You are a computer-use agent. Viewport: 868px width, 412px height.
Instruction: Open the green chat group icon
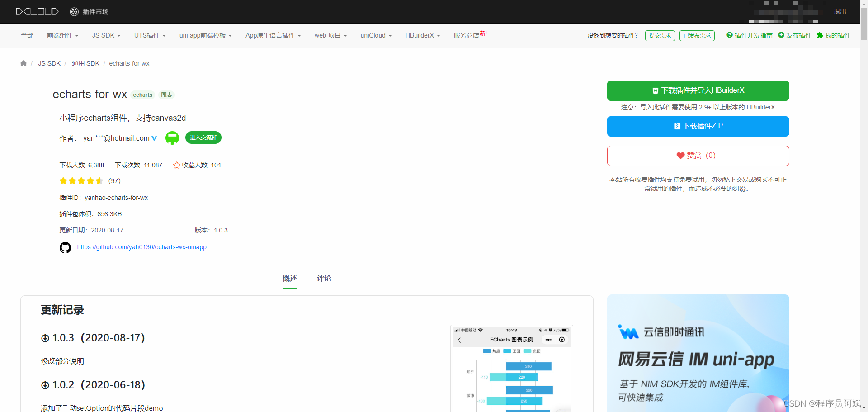[x=172, y=138]
